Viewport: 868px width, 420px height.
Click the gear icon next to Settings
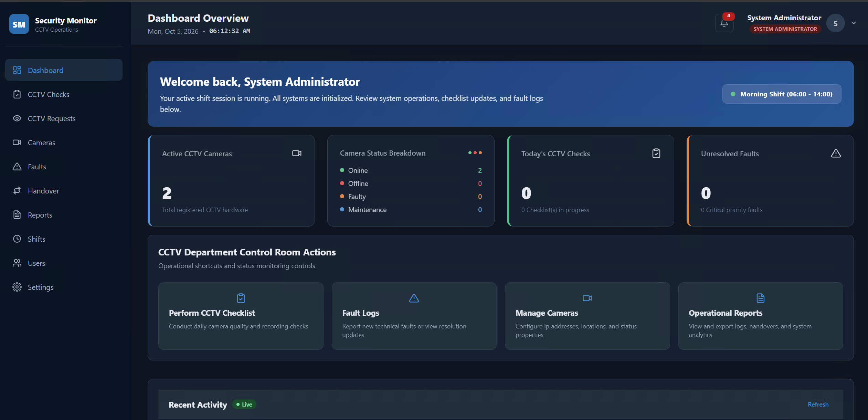coord(17,287)
